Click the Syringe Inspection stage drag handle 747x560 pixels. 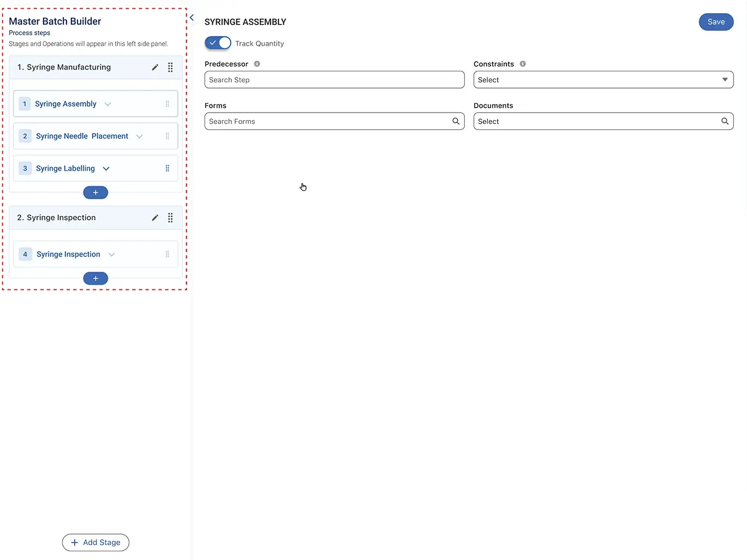click(x=170, y=218)
